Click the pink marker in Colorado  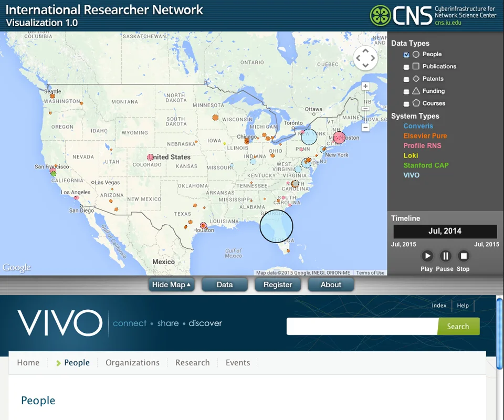[x=150, y=157]
